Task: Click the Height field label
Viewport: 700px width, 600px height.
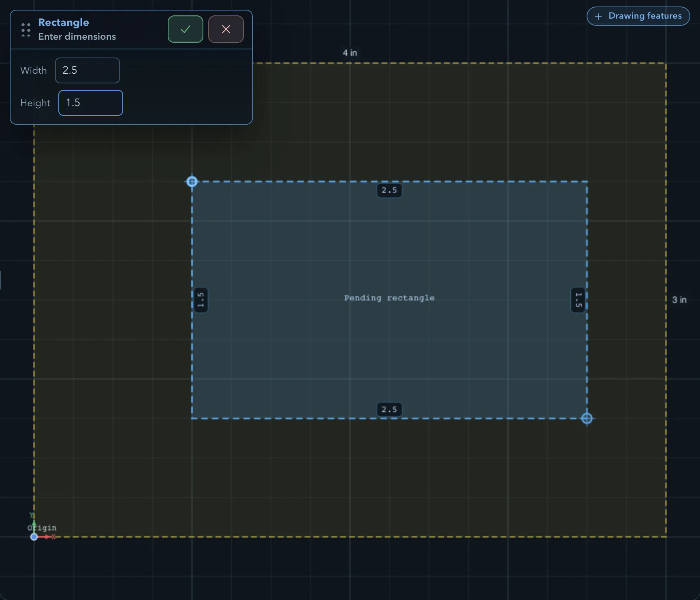Action: [x=35, y=103]
